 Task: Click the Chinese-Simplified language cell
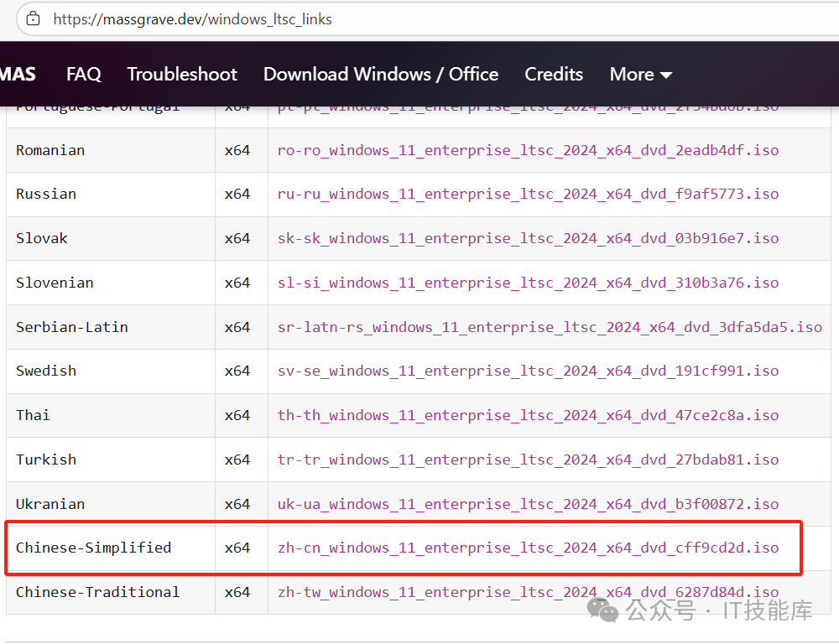point(93,548)
